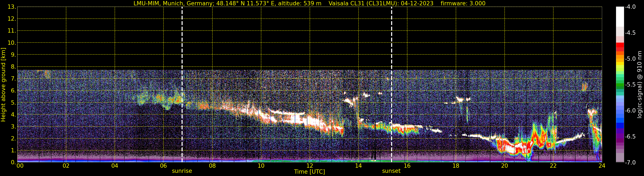Click the "sunset" label below the axis

(391, 171)
